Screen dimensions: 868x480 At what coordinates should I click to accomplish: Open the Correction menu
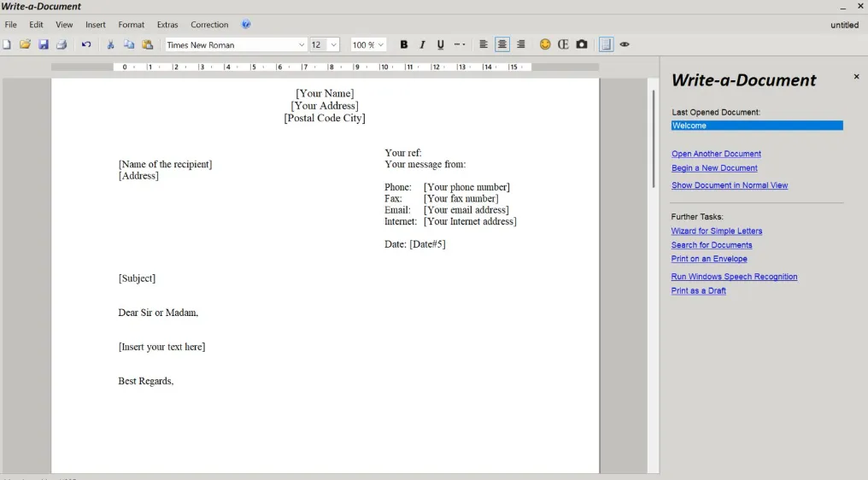coord(209,25)
